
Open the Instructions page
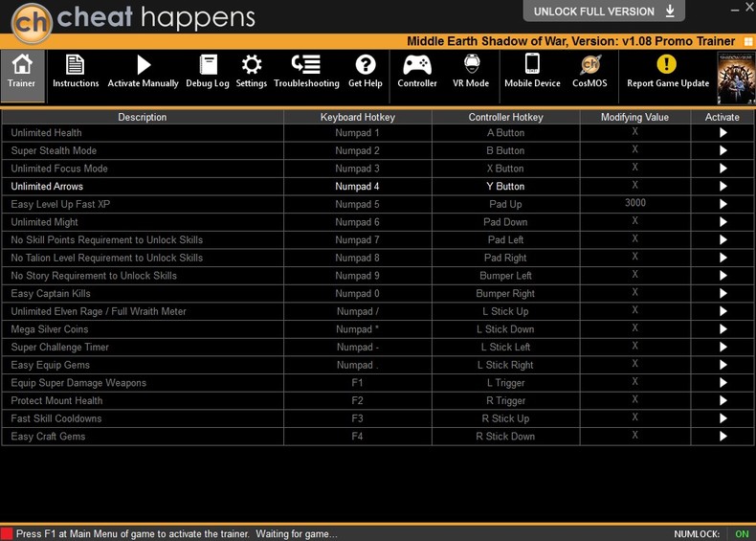[x=76, y=71]
